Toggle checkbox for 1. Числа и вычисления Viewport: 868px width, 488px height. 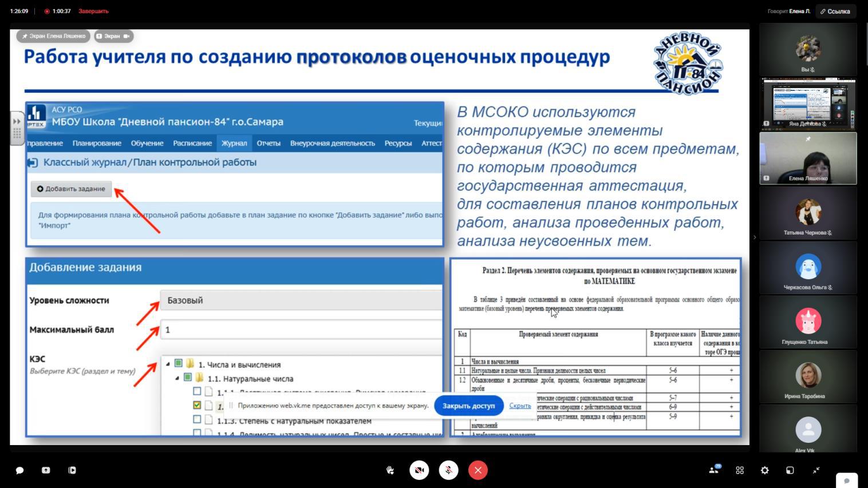(179, 363)
